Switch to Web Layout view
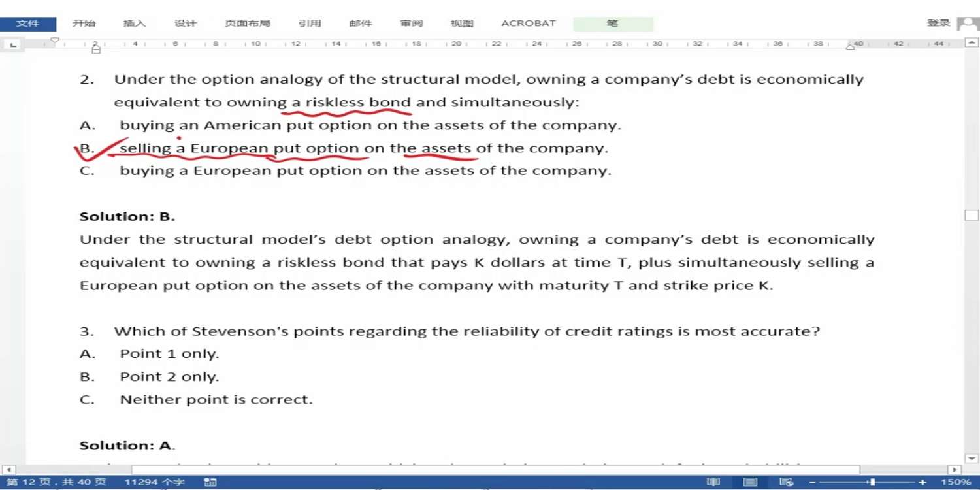The width and height of the screenshot is (980, 490). [787, 482]
